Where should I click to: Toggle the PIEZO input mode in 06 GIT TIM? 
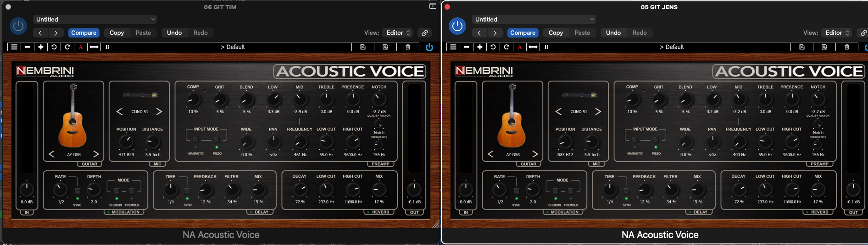pos(217,140)
